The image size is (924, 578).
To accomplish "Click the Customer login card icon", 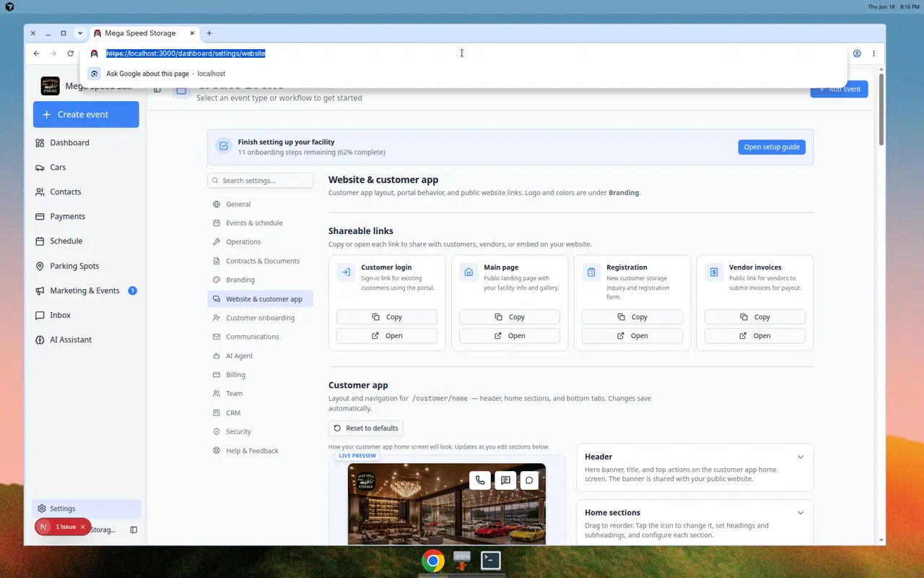I will 346,272.
